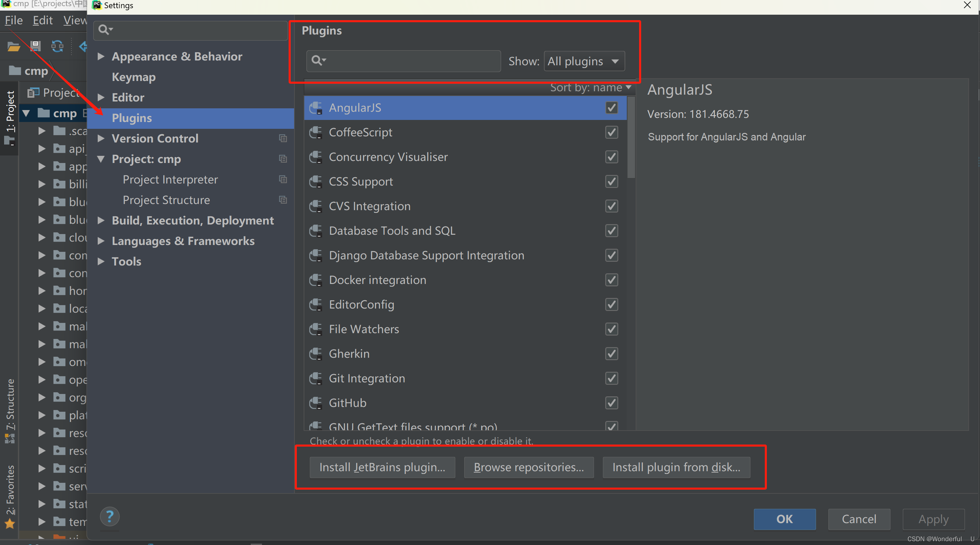Open the Edit menu

point(42,20)
